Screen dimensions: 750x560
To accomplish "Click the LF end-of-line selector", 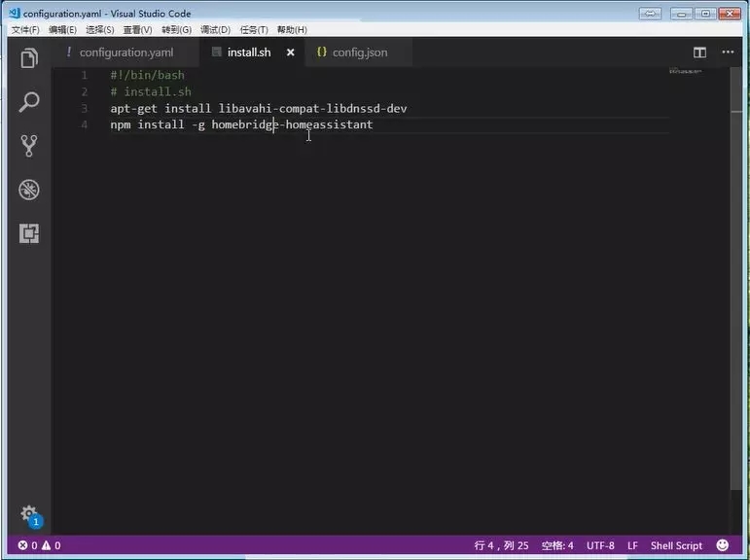I will [x=632, y=545].
